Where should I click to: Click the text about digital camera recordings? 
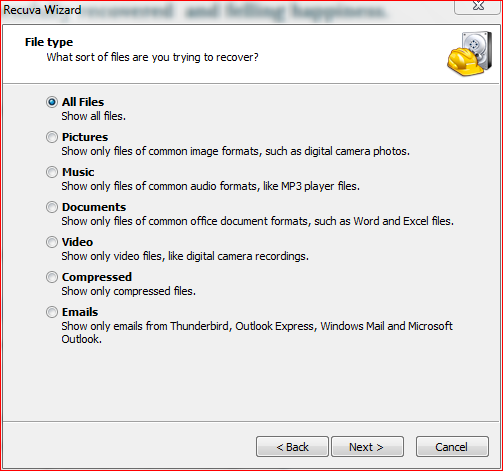click(185, 256)
